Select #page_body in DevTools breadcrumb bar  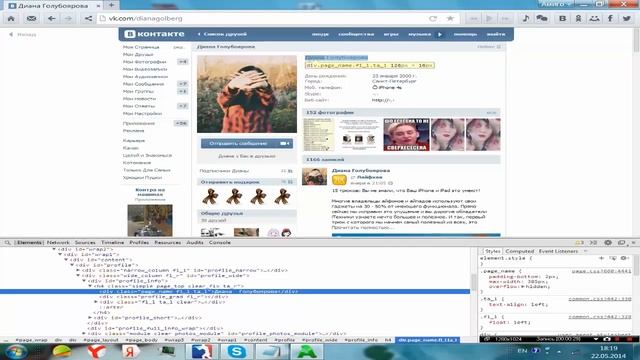pos(141,340)
